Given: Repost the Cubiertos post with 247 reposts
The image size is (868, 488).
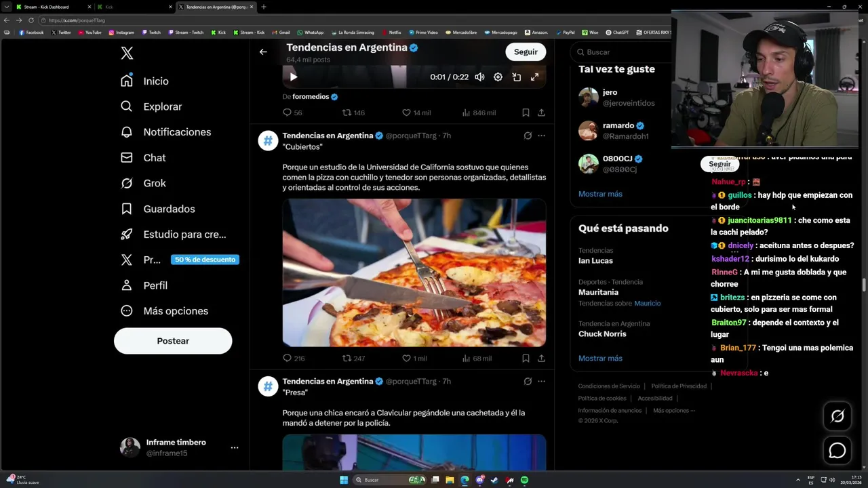Looking at the screenshot, I should [353, 359].
